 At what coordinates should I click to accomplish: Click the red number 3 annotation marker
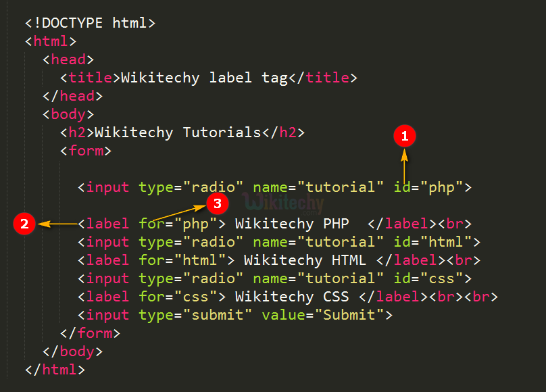point(216,203)
